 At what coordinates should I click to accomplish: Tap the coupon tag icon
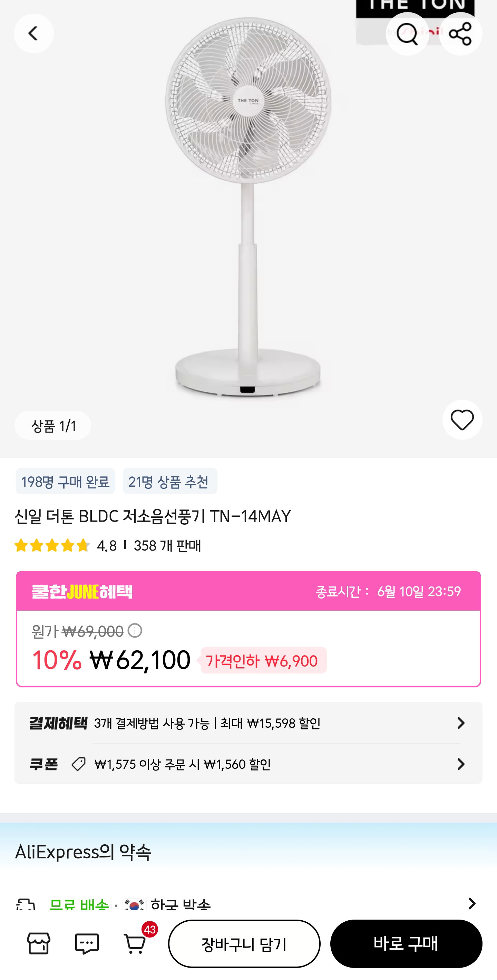[78, 764]
